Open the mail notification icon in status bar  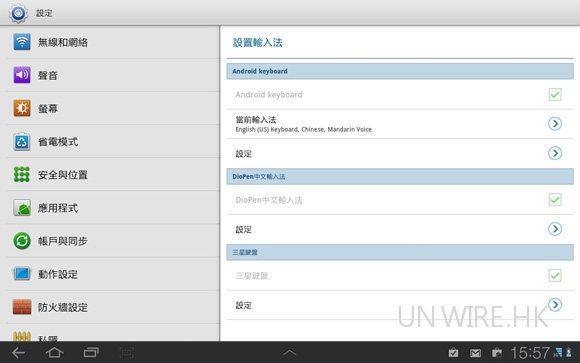point(475,353)
